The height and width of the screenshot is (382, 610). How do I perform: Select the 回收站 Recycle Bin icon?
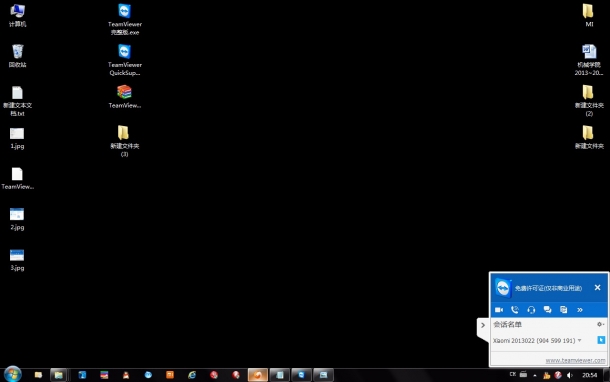[x=18, y=56]
